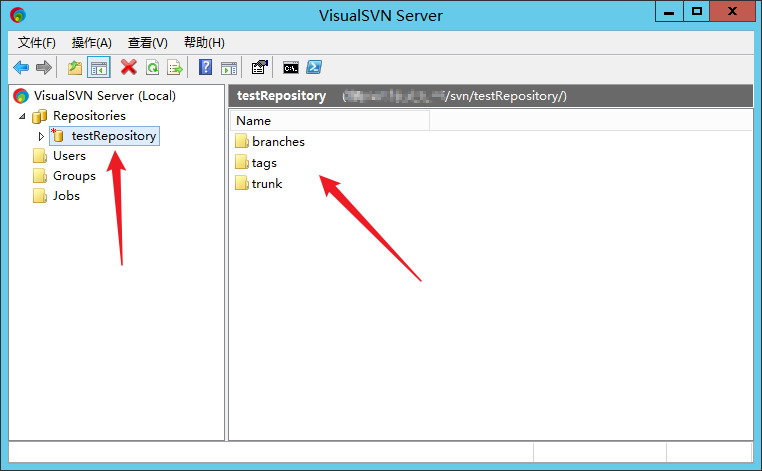Image resolution: width=762 pixels, height=471 pixels.
Task: Go back with the blue arrow
Action: 21,68
